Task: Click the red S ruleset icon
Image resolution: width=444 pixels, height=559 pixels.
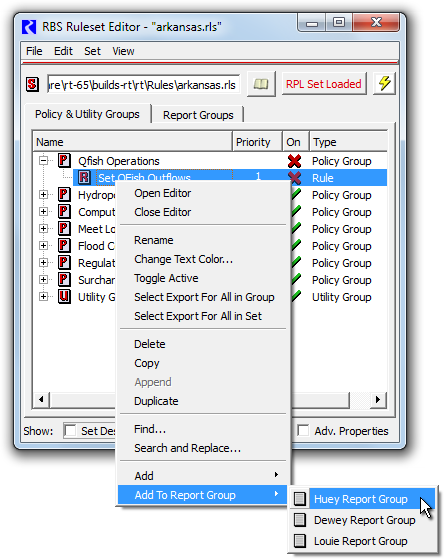Action: [x=32, y=84]
